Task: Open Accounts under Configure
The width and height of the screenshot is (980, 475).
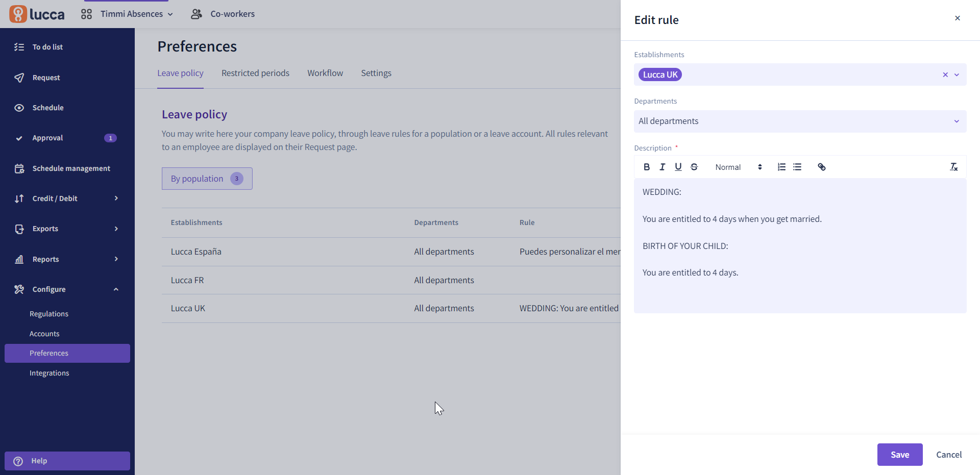Action: click(44, 334)
